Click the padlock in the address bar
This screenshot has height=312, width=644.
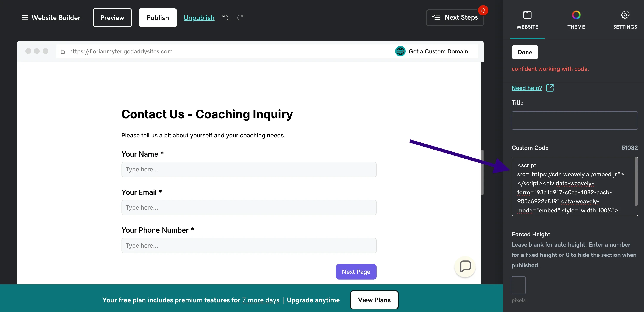[x=63, y=51]
